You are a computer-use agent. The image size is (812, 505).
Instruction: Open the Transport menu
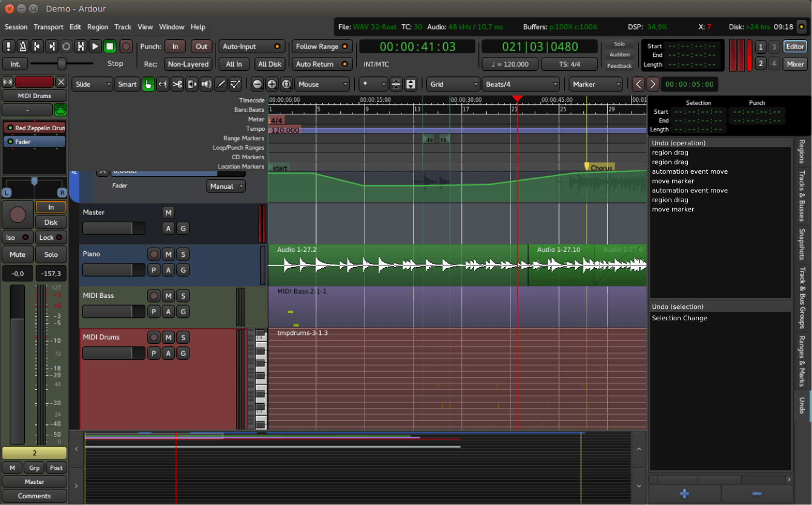click(x=48, y=27)
